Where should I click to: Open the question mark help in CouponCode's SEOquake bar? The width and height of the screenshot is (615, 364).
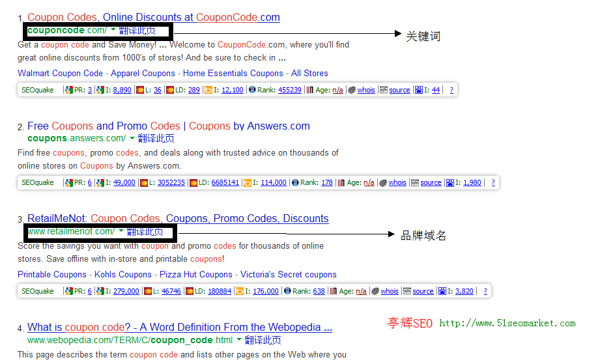[451, 91]
